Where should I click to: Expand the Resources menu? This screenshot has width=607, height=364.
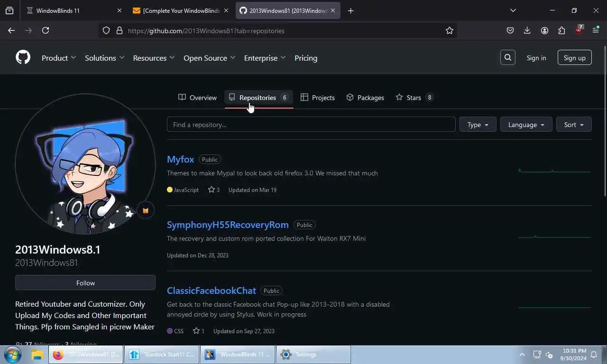(154, 58)
